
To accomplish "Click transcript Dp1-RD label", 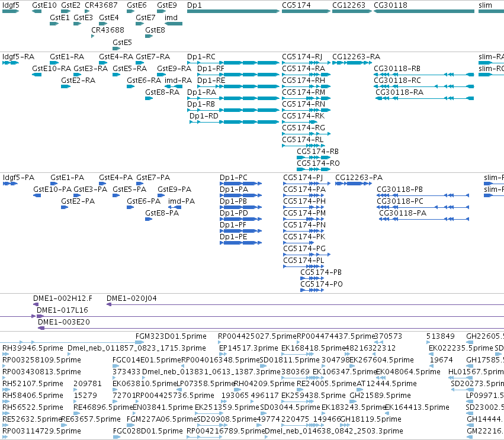I will pos(204,115).
